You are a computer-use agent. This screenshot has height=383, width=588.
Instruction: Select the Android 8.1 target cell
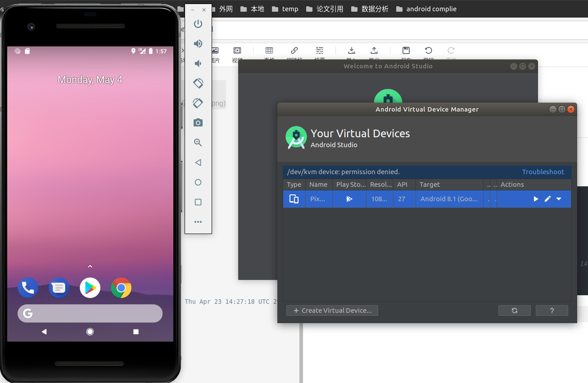coord(449,199)
